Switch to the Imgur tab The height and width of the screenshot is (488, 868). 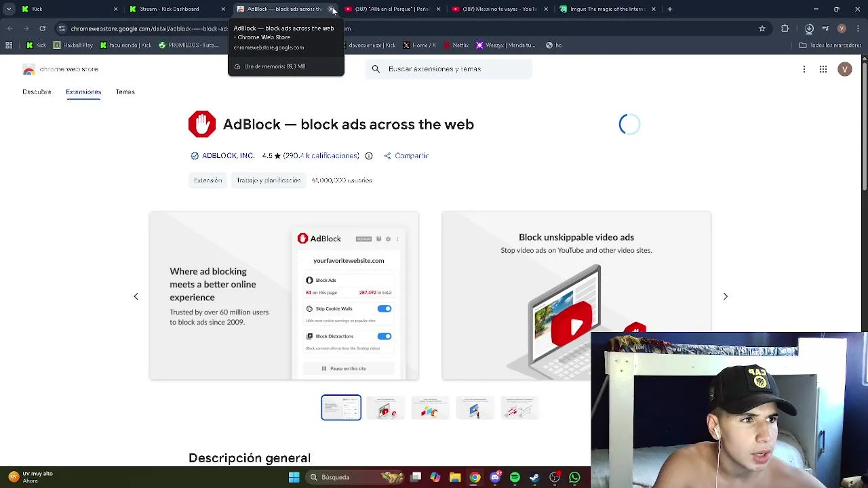click(x=607, y=9)
